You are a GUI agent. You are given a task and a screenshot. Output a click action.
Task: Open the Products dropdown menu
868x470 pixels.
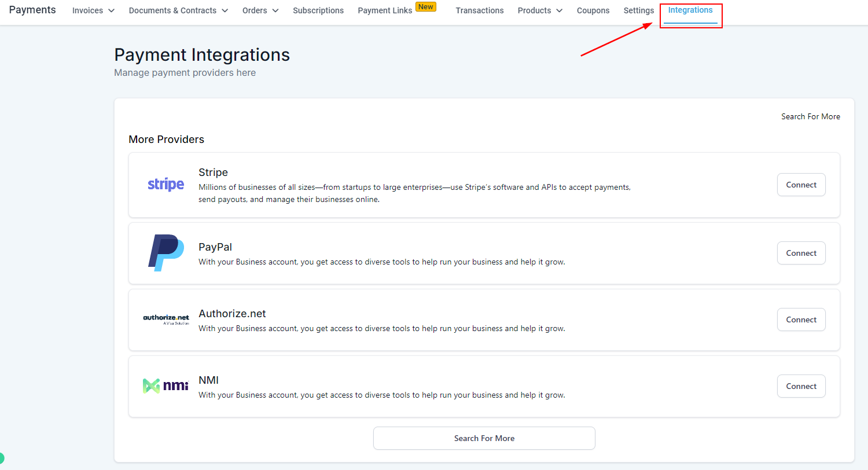pos(540,10)
